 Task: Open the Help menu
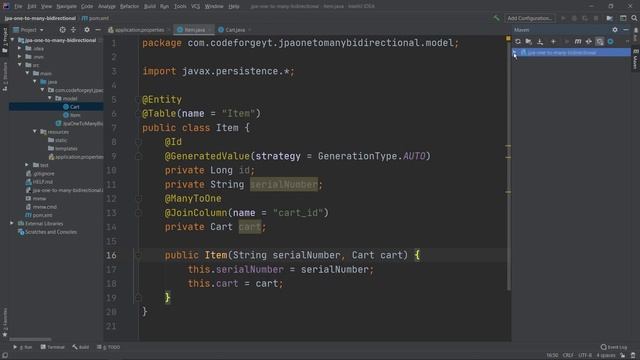(233, 6)
